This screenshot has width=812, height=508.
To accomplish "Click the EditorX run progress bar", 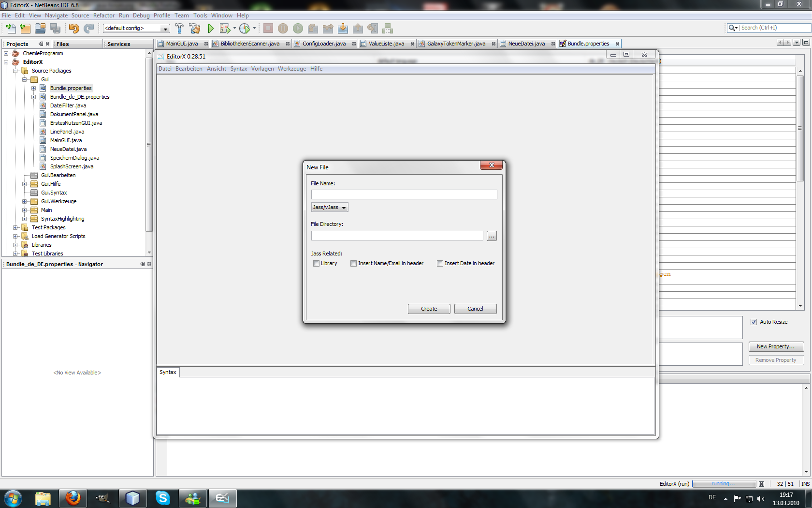I will [724, 484].
